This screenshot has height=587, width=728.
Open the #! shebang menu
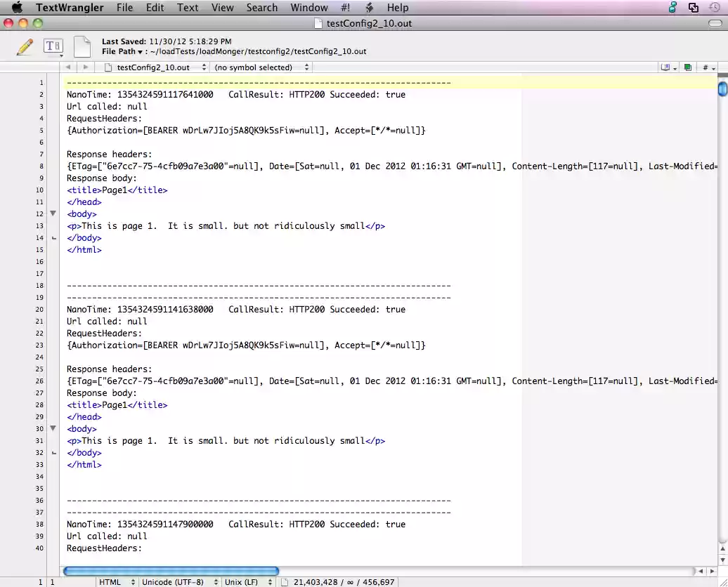(x=346, y=8)
